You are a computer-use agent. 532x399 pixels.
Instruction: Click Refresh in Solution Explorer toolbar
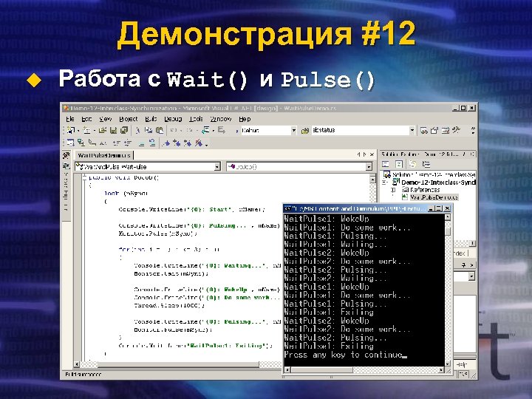click(x=399, y=165)
